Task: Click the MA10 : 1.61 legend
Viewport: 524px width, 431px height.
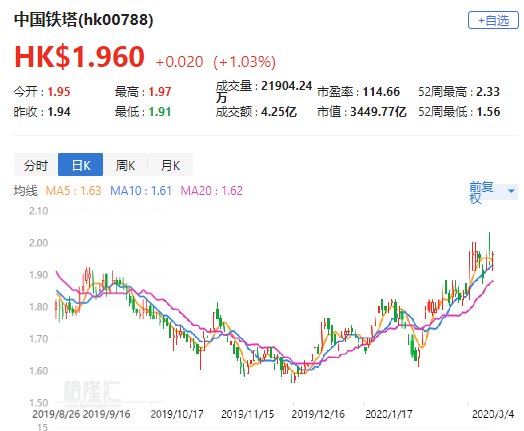Action: click(x=141, y=191)
